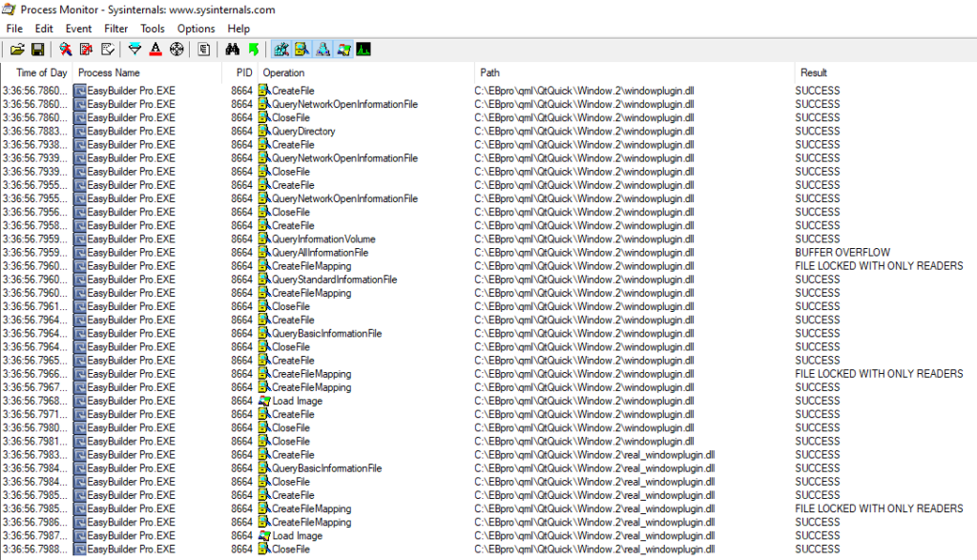Open the Filter menu
Screen dimensions: 977x560
115,29
